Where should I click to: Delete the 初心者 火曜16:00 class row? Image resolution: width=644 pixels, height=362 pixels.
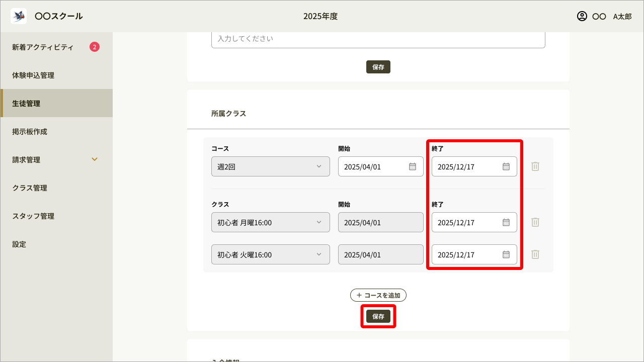pyautogui.click(x=535, y=254)
